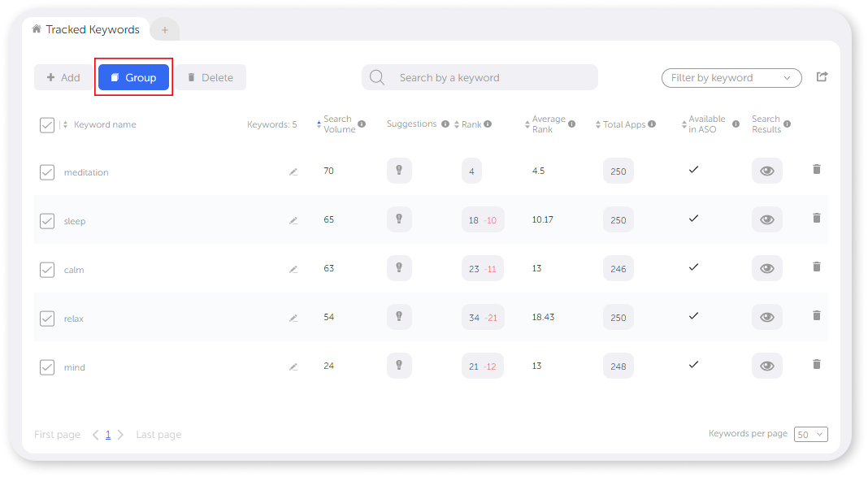Click the 'Keywords per page' label

coord(748,433)
